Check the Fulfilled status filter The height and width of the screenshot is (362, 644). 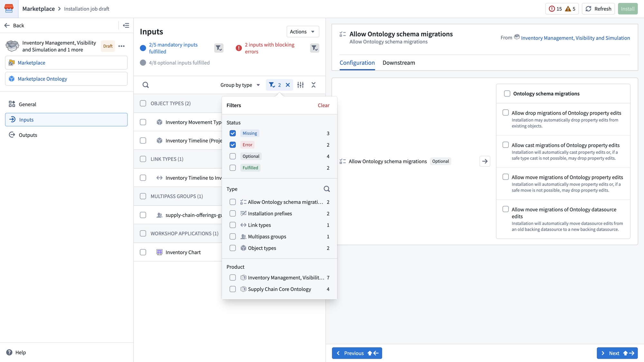232,168
